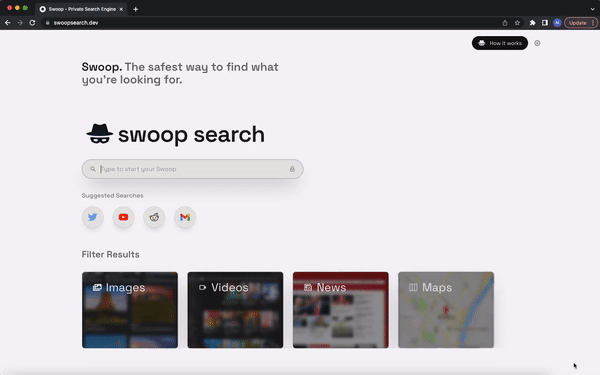Open the YouTube suggested search
The height and width of the screenshot is (375, 600).
coord(123,217)
